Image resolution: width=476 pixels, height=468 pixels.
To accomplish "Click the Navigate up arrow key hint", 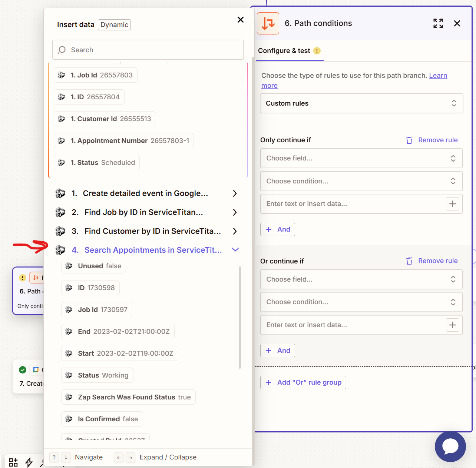I will (x=54, y=457).
